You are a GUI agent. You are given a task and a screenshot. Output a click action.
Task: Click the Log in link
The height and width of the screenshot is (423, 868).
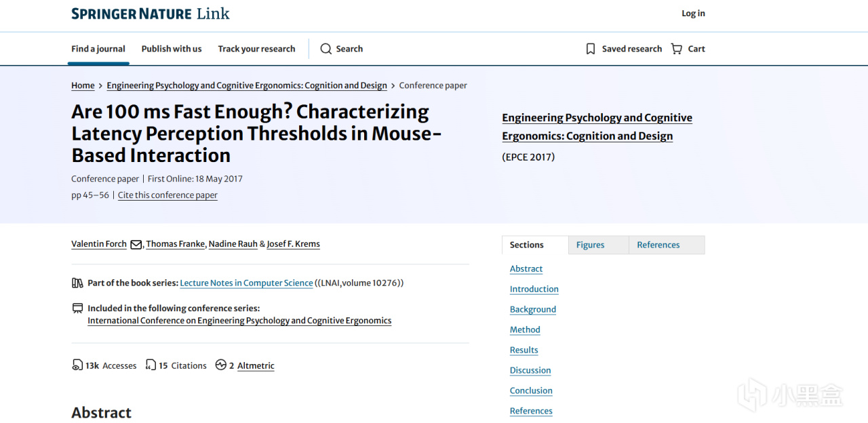(693, 14)
